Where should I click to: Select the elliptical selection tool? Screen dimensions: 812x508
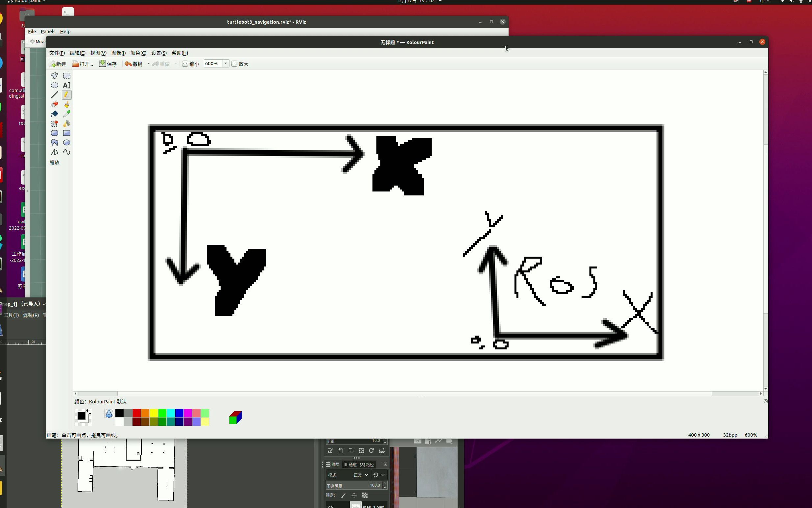pos(54,85)
